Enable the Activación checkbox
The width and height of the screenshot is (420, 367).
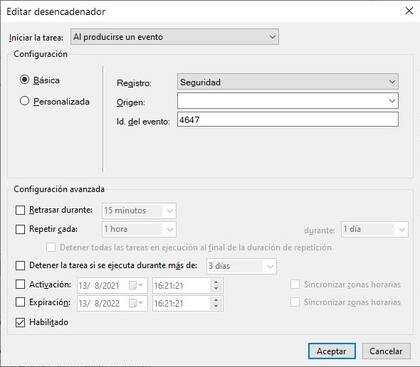[x=20, y=284]
